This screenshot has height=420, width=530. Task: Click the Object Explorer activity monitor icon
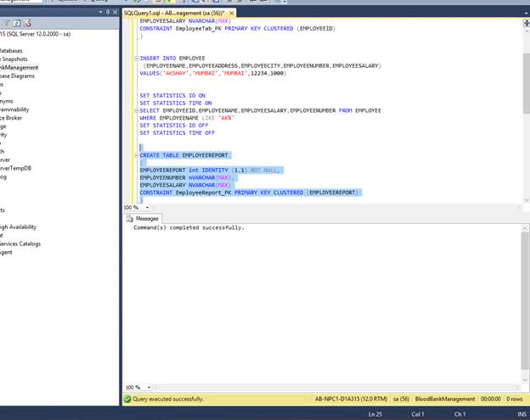click(28, 22)
